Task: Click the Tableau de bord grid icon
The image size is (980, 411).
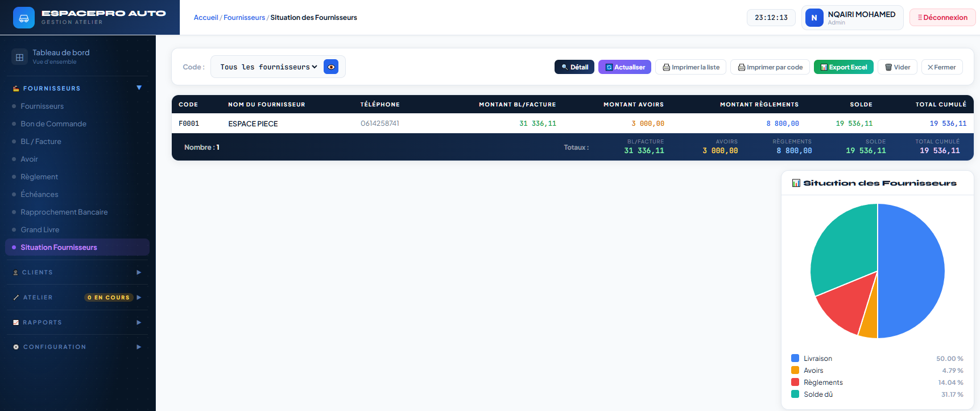Action: [x=19, y=57]
